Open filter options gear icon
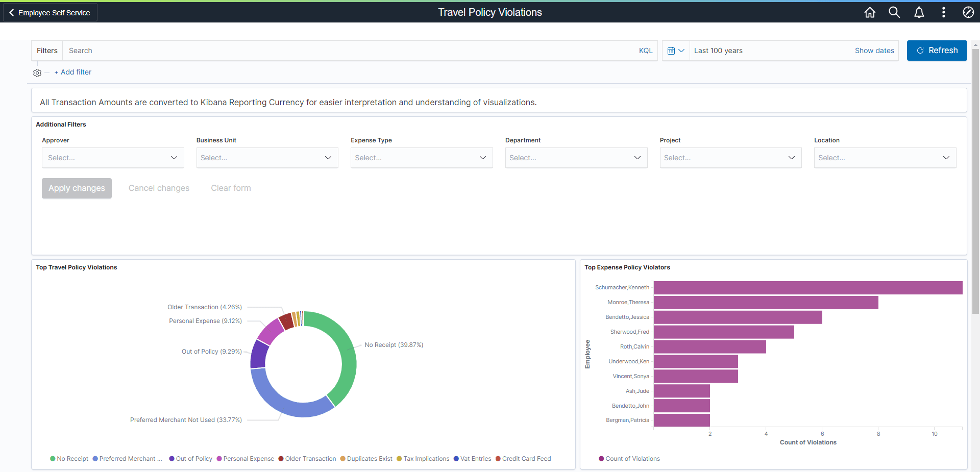 point(37,73)
